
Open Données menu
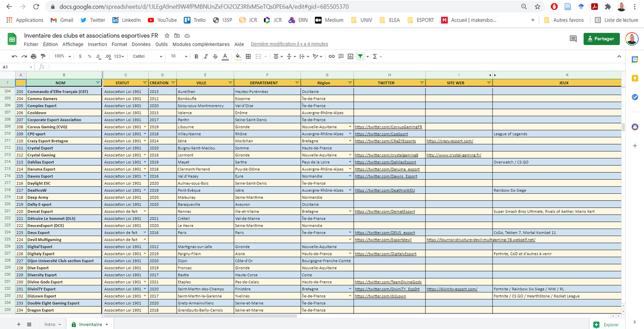tap(141, 45)
